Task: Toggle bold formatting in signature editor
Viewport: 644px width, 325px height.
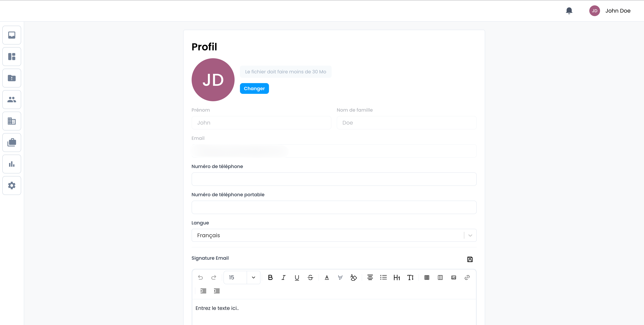Action: click(x=270, y=277)
